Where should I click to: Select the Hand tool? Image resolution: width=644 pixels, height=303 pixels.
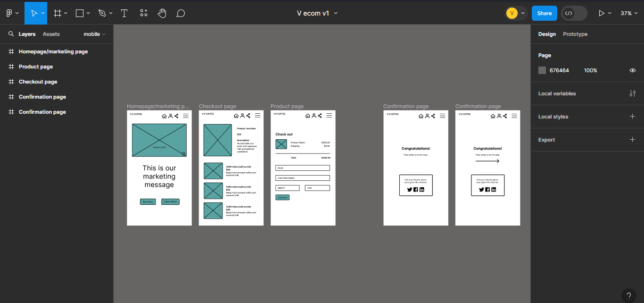tap(162, 13)
